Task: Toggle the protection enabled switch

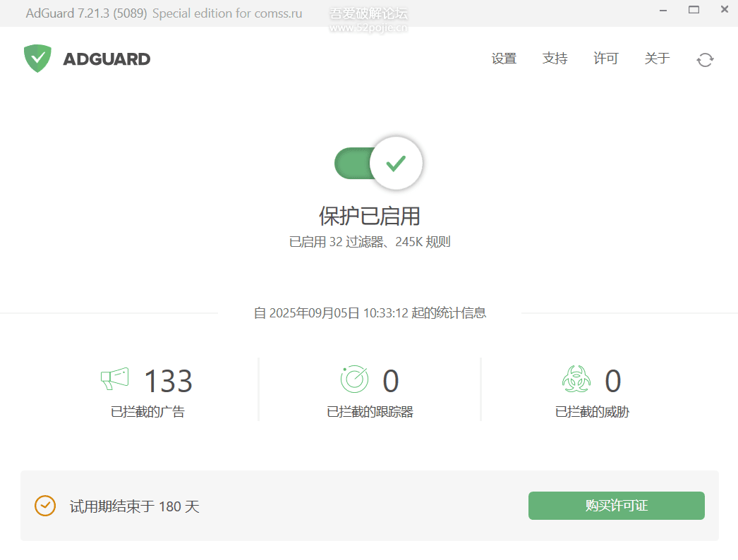Action: click(378, 164)
